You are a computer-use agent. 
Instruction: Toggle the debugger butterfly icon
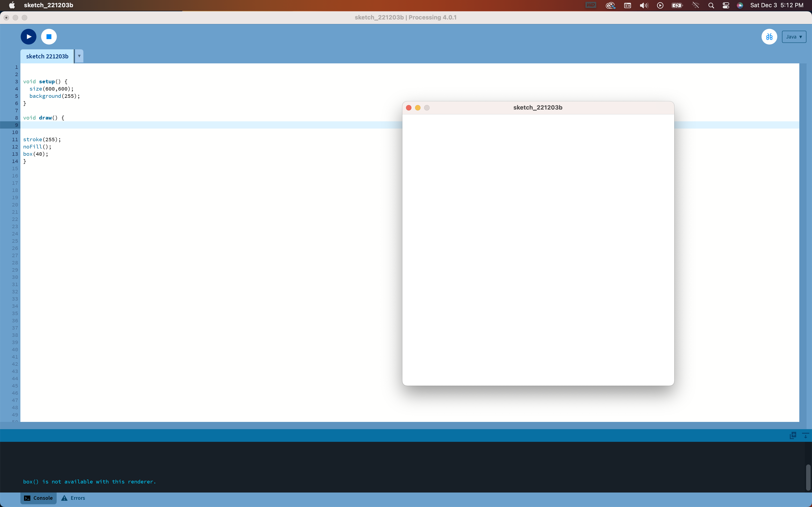769,36
